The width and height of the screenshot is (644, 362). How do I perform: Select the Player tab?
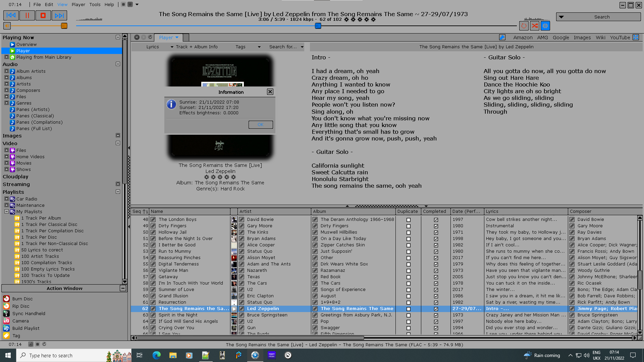tap(168, 38)
